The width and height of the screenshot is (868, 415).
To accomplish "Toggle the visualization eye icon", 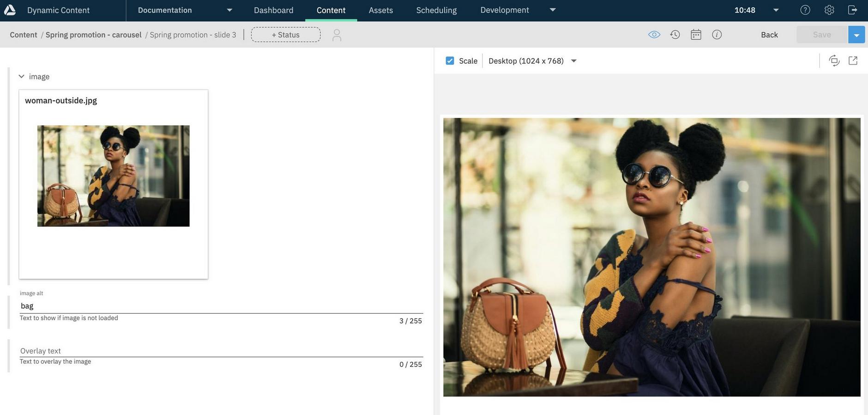I will tap(654, 35).
